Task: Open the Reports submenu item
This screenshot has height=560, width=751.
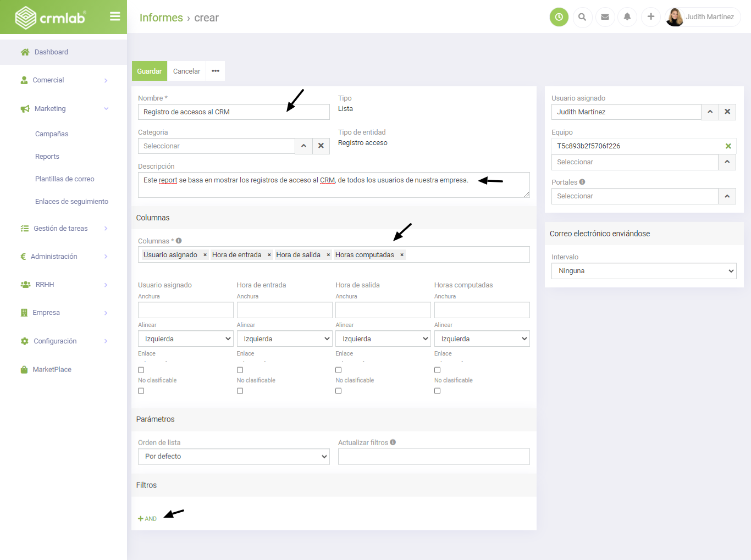Action: click(47, 157)
